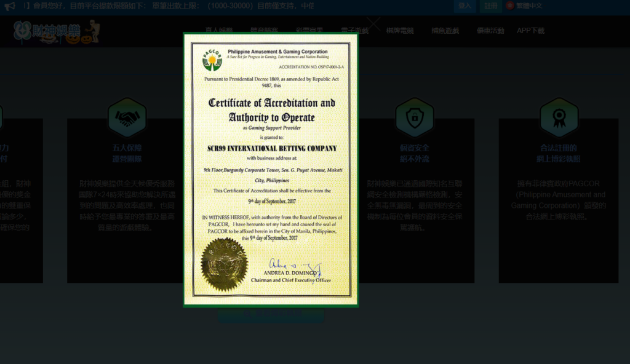Click the award ribbon icon for 合法註冊
630x364 pixels.
pyautogui.click(x=559, y=117)
